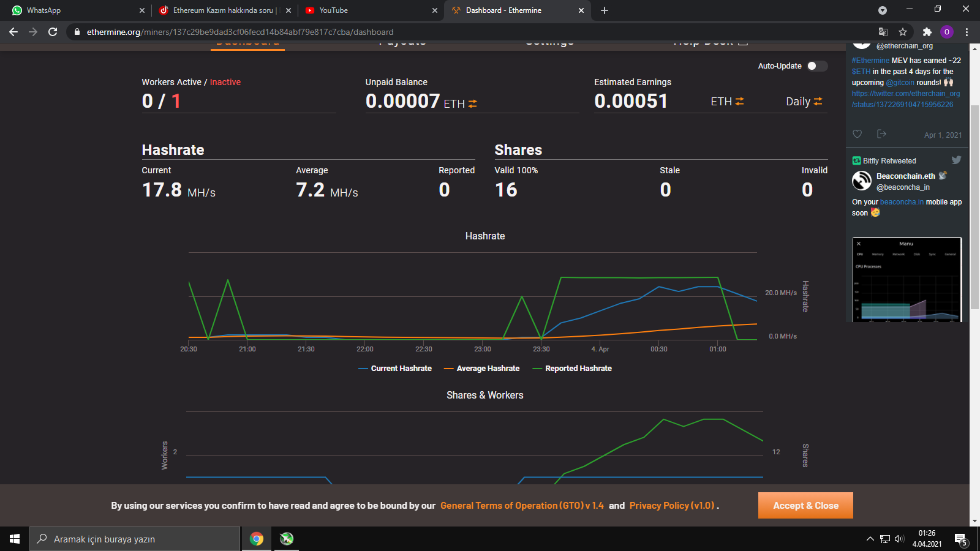Bookmark this page with the star
980x551 pixels.
(x=903, y=32)
